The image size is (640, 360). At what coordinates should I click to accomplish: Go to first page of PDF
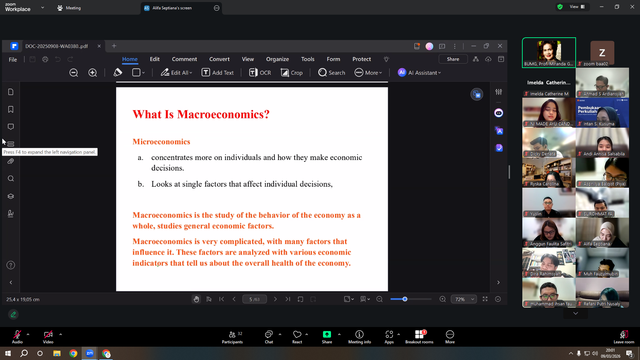[222, 299]
